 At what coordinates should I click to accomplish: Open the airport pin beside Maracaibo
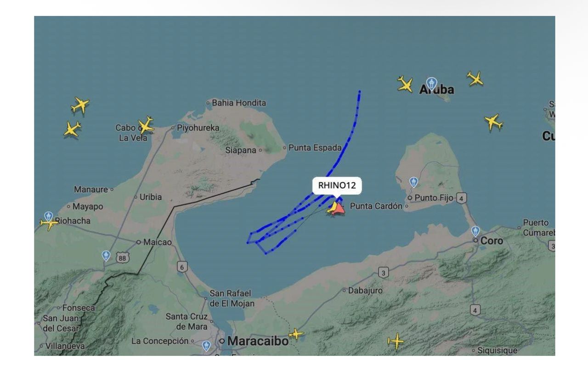(x=206, y=346)
